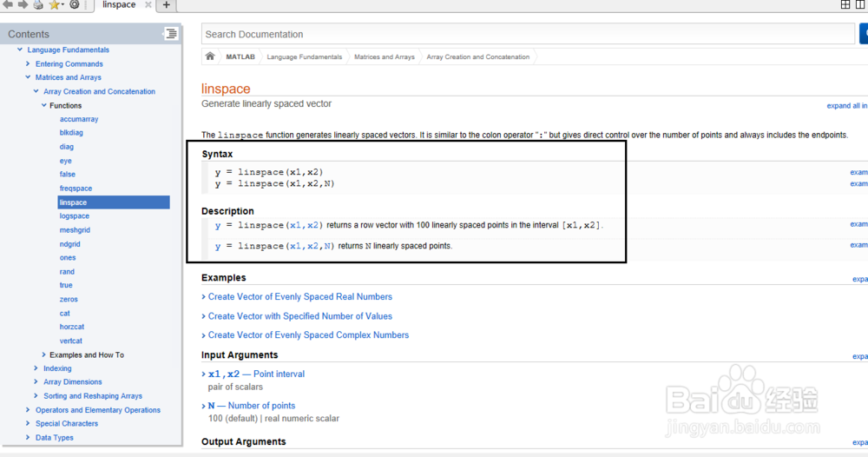Collapse the Language Fundamentals tree node

click(x=21, y=50)
